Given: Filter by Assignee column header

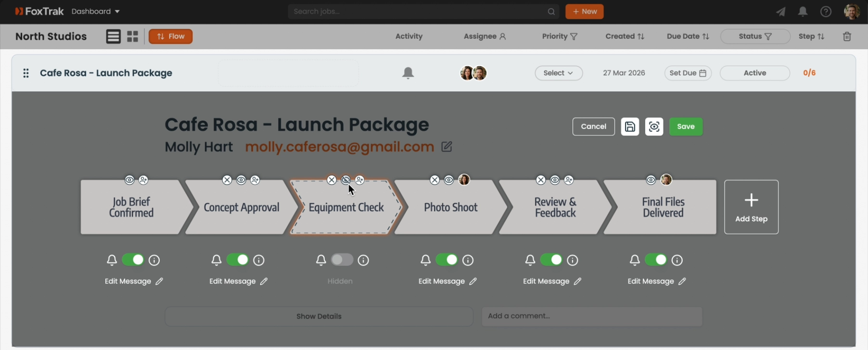Looking at the screenshot, I should pyautogui.click(x=485, y=37).
